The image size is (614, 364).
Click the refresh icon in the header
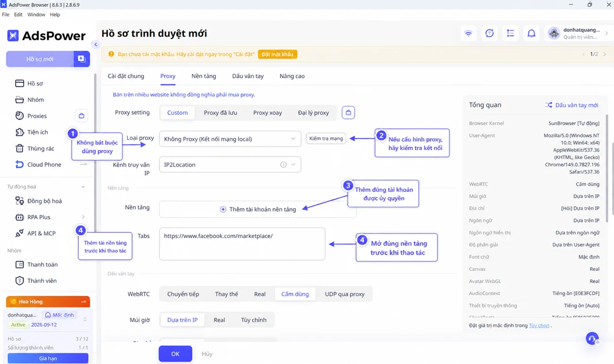489,34
